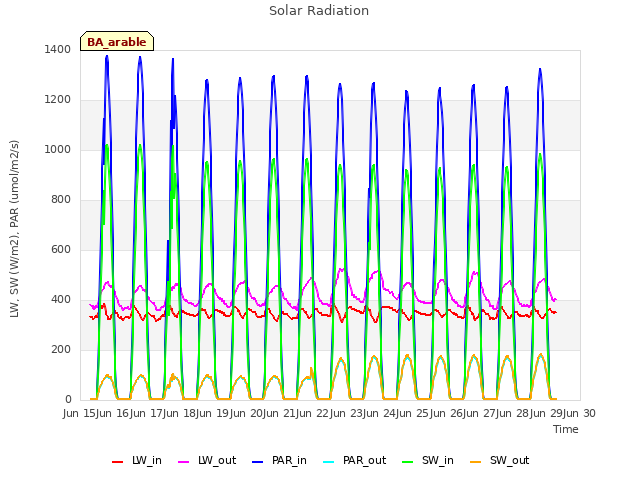Click the PAR_in blue legend swatch
The width and height of the screenshot is (640, 480).
coord(258,462)
